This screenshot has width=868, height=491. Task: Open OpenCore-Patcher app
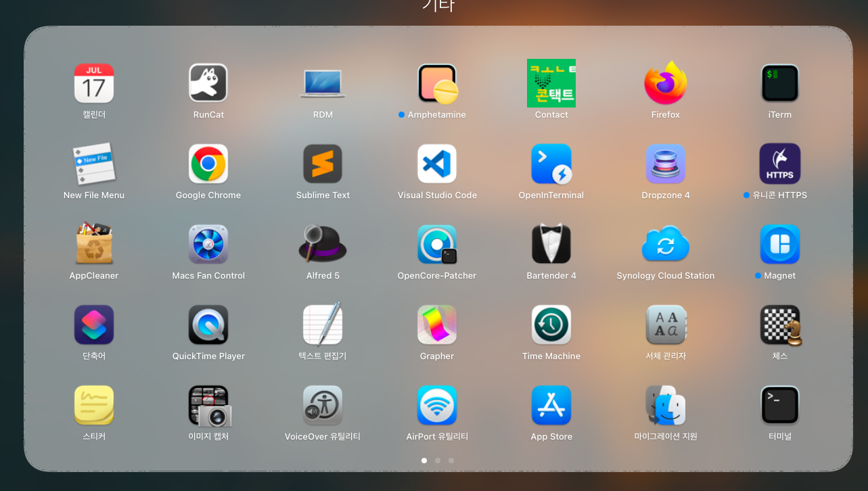click(437, 244)
